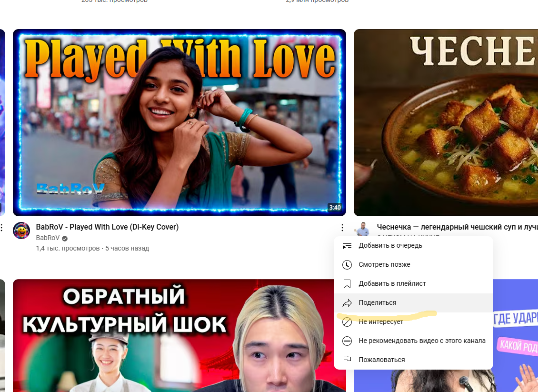Open the 'ОБРАТНЫЙ КУЛЬТУРНЫЙ ШОК' thumbnail
The height and width of the screenshot is (392, 538).
tap(179, 335)
